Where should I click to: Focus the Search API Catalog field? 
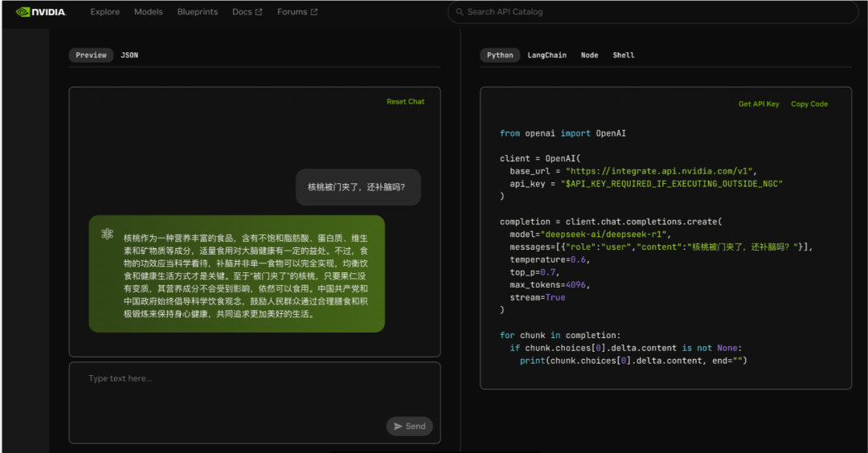653,11
